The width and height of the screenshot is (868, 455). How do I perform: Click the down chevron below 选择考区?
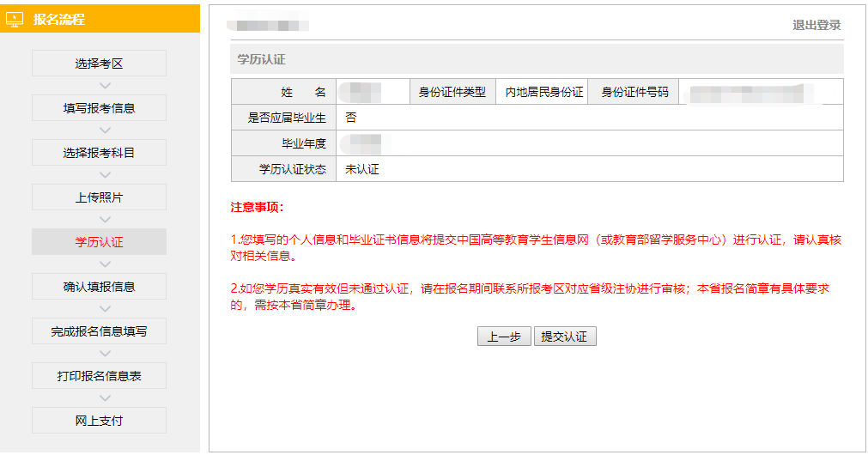(x=106, y=86)
